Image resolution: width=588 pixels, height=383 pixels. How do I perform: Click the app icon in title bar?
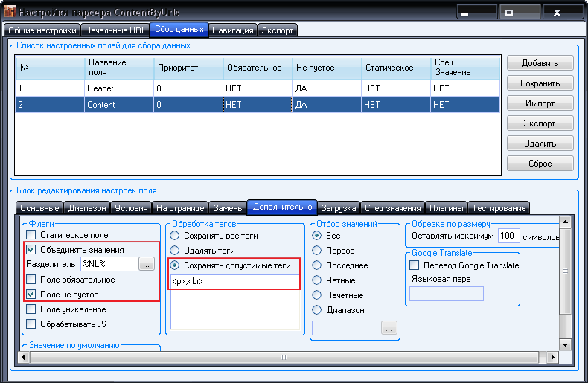(x=9, y=13)
